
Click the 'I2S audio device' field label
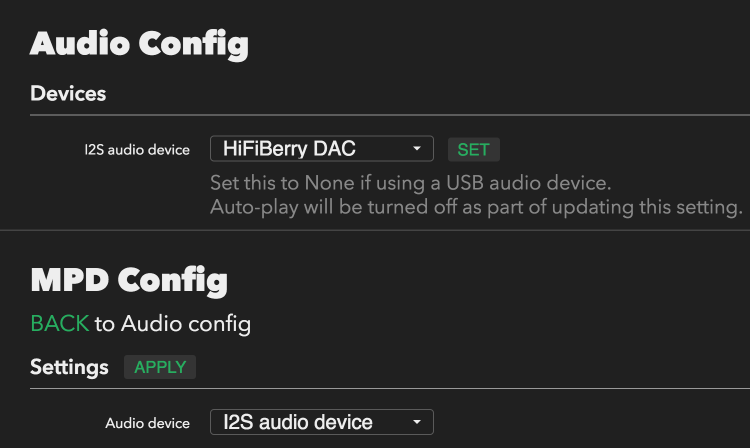pos(137,150)
